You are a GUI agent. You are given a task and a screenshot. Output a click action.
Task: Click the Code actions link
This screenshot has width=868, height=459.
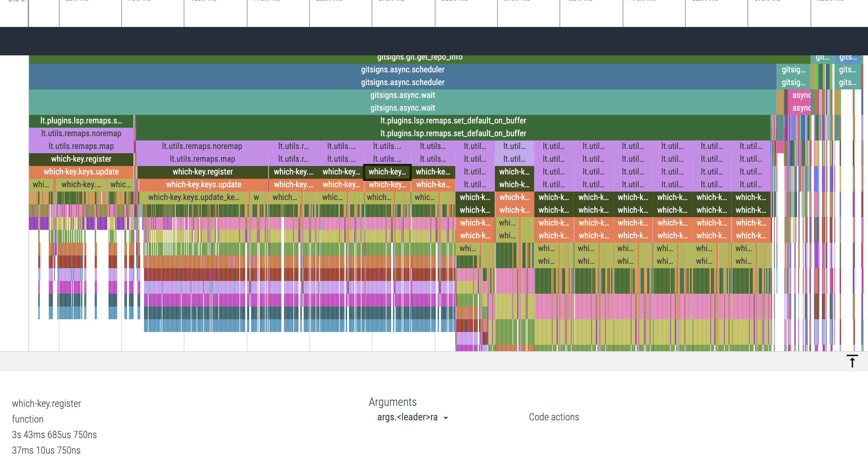click(554, 417)
